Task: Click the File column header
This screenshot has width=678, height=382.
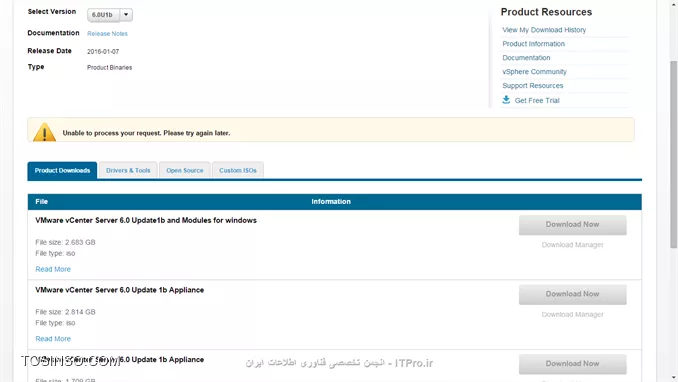Action: pyautogui.click(x=42, y=202)
